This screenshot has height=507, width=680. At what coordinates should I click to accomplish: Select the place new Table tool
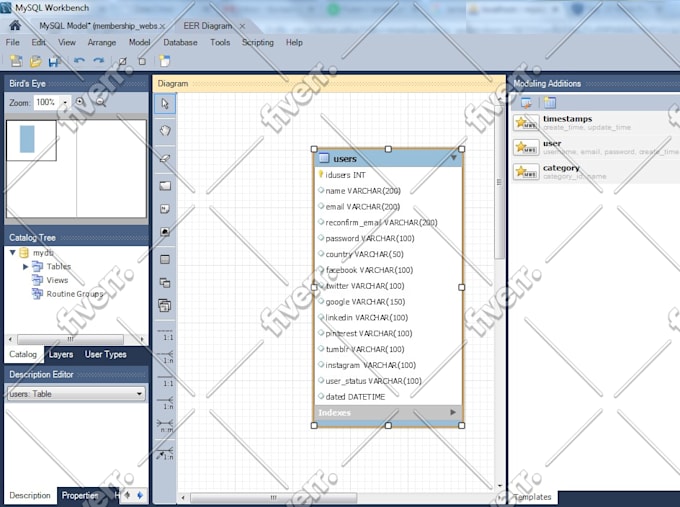tap(165, 259)
